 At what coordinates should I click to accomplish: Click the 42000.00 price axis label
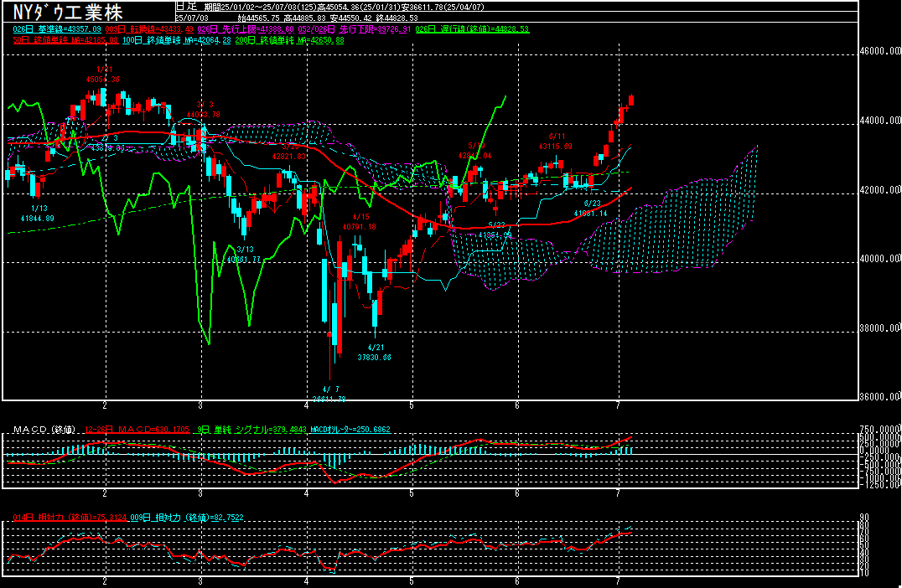coord(879,189)
